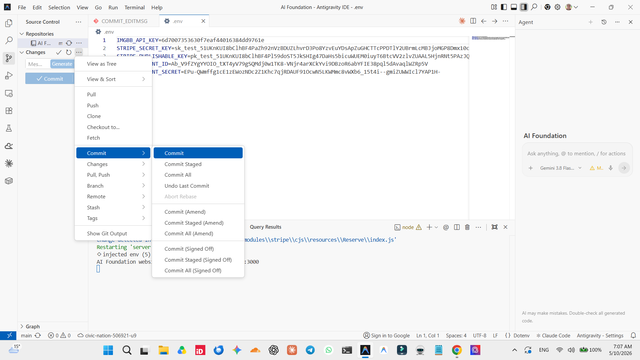This screenshot has height=360, width=640.
Task: Toggle the secondary side bar layout
Action: (524, 7)
